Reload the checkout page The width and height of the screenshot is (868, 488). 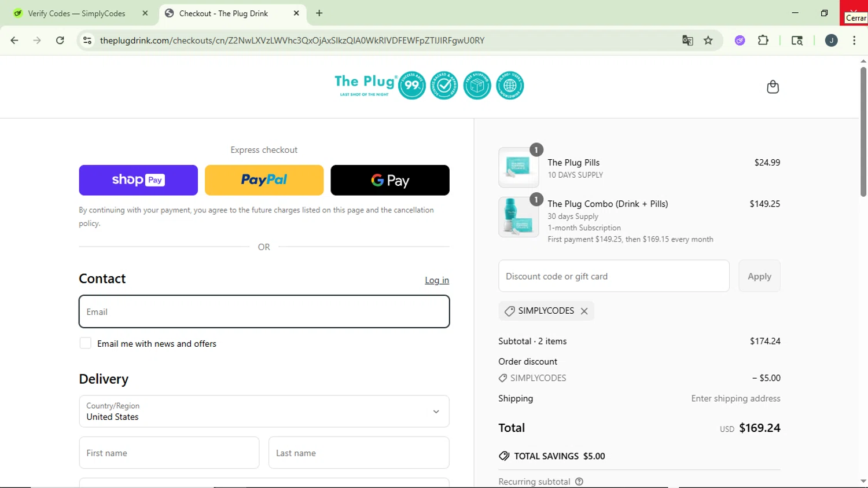[x=60, y=41]
